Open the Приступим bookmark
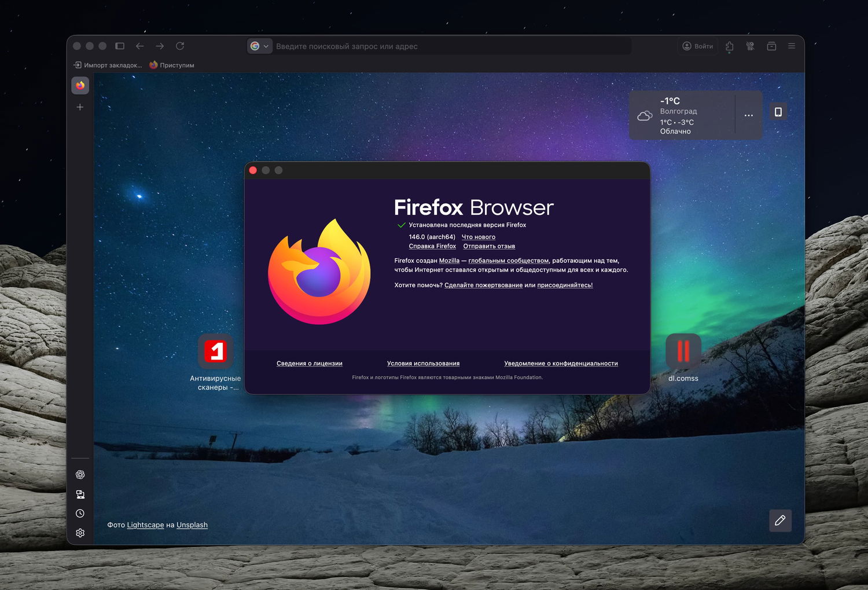The height and width of the screenshot is (590, 868). tap(172, 65)
